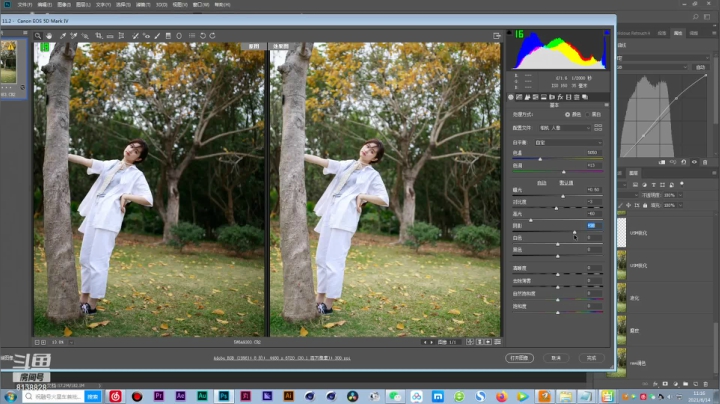Open the Lens Corrections panel icon

552,97
